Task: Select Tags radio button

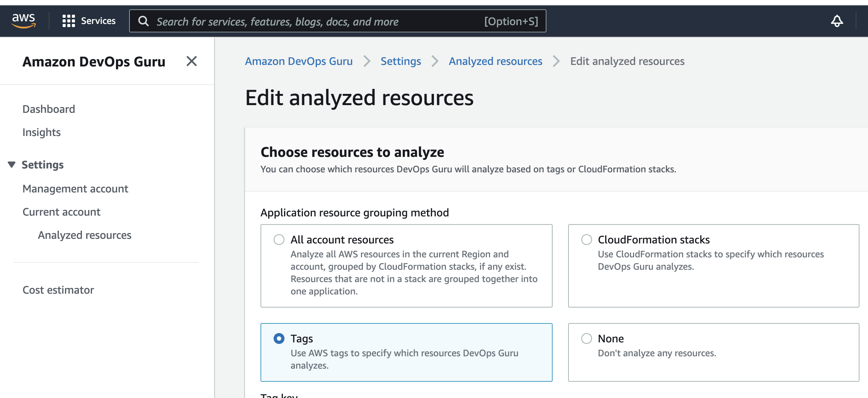Action: click(279, 338)
